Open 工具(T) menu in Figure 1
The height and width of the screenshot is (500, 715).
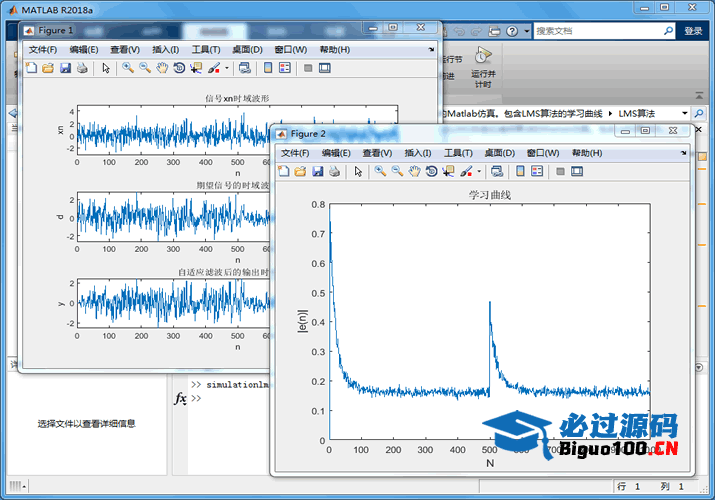[206, 50]
